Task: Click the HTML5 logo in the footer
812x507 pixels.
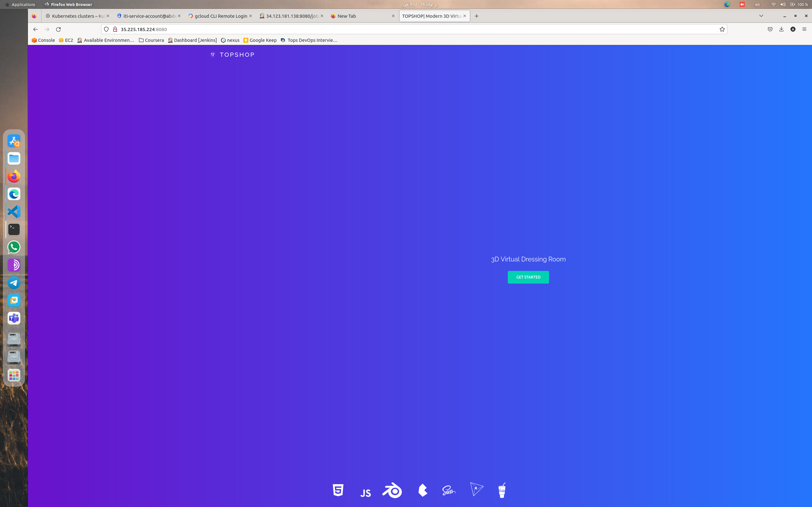Action: coord(338,490)
